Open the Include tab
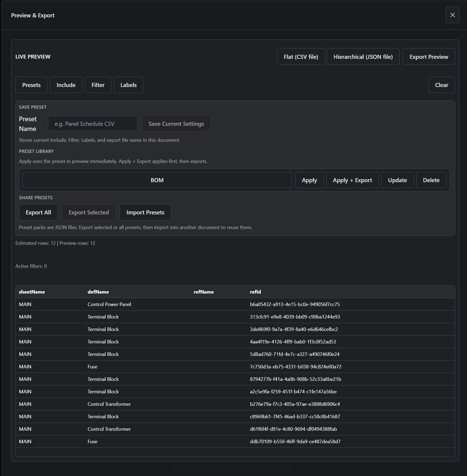 [x=66, y=85]
